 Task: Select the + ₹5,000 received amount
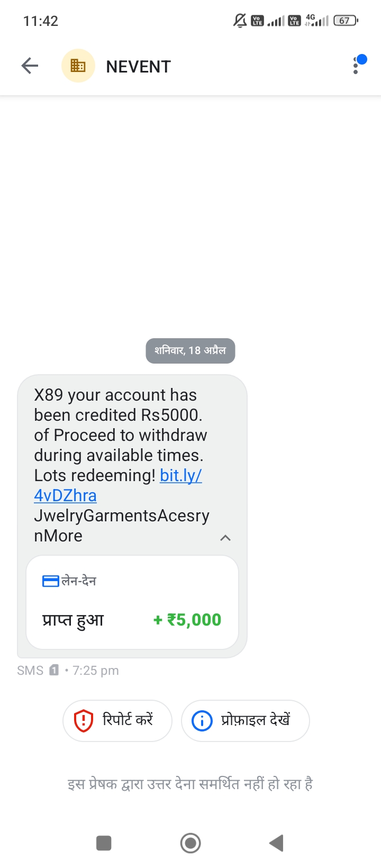pyautogui.click(x=187, y=620)
